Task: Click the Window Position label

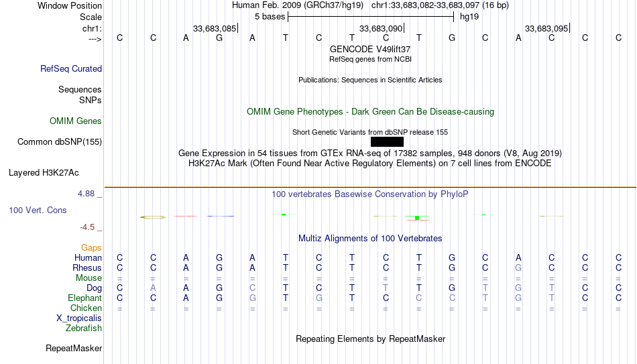Action: tap(70, 5)
